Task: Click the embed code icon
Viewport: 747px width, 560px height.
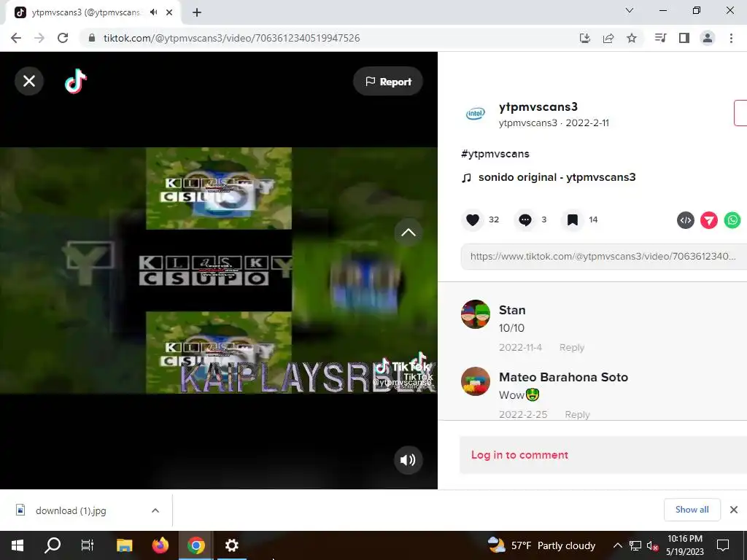Action: click(x=686, y=220)
